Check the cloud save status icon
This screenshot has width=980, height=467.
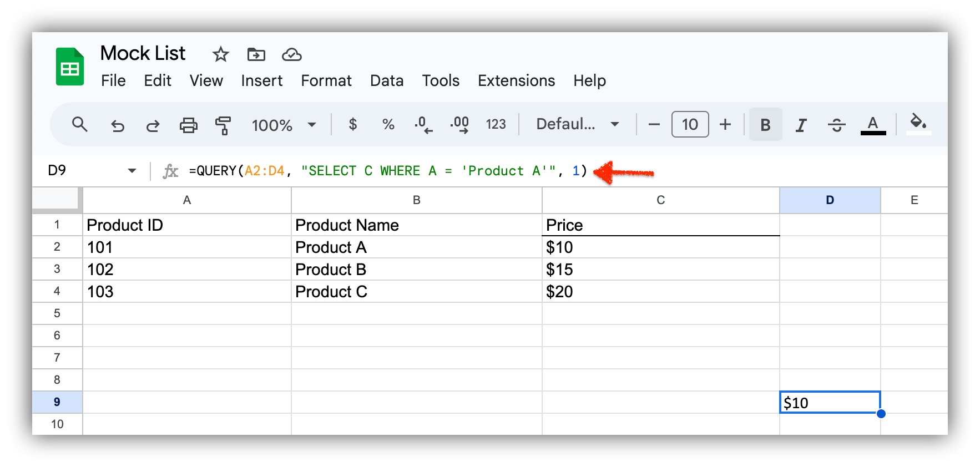click(291, 54)
